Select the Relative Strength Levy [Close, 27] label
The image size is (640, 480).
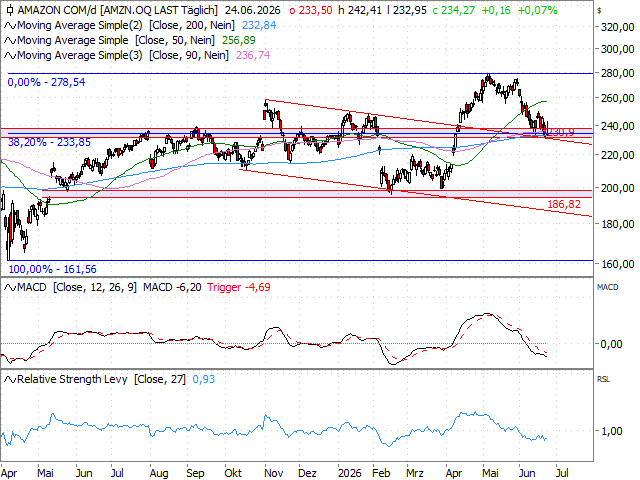(101, 379)
